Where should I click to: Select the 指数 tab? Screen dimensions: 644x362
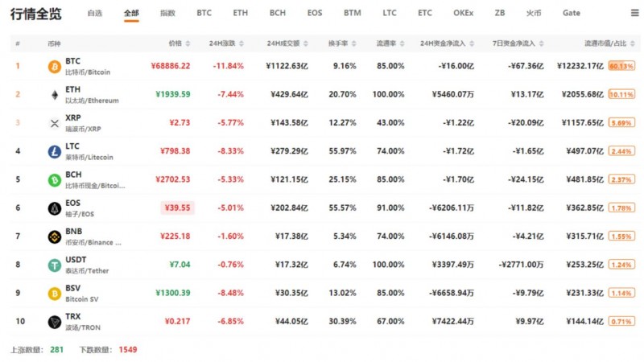(167, 14)
